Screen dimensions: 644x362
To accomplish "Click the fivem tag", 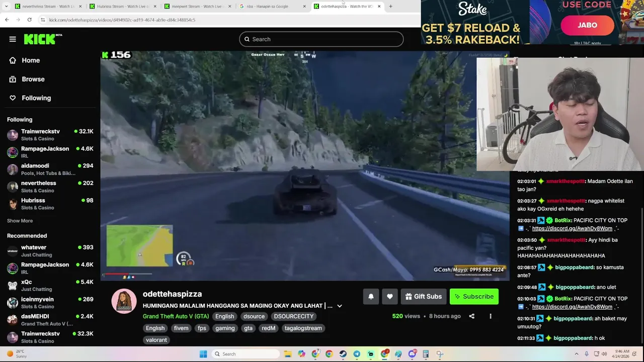I will (x=181, y=328).
